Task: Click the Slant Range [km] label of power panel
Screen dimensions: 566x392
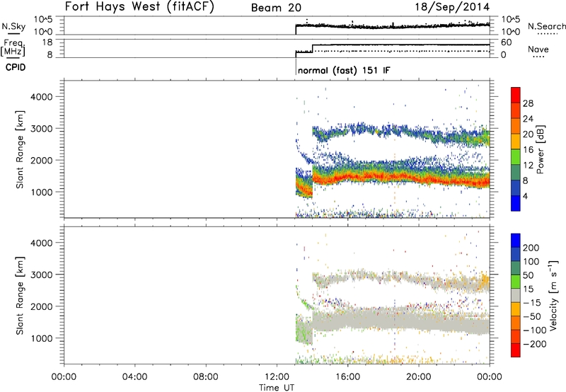Action: 20,149
